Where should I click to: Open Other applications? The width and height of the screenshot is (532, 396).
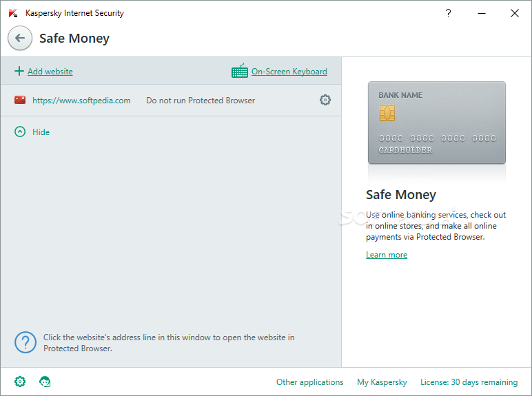coord(310,382)
